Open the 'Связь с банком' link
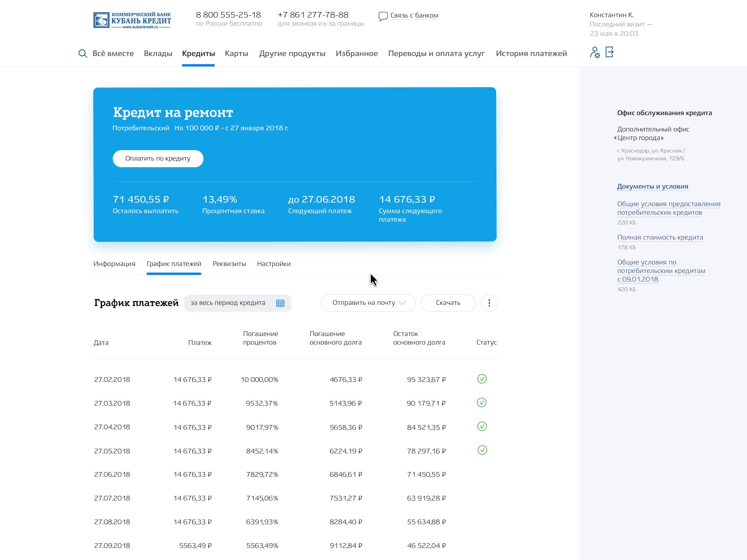This screenshot has height=560, width=747. point(414,16)
